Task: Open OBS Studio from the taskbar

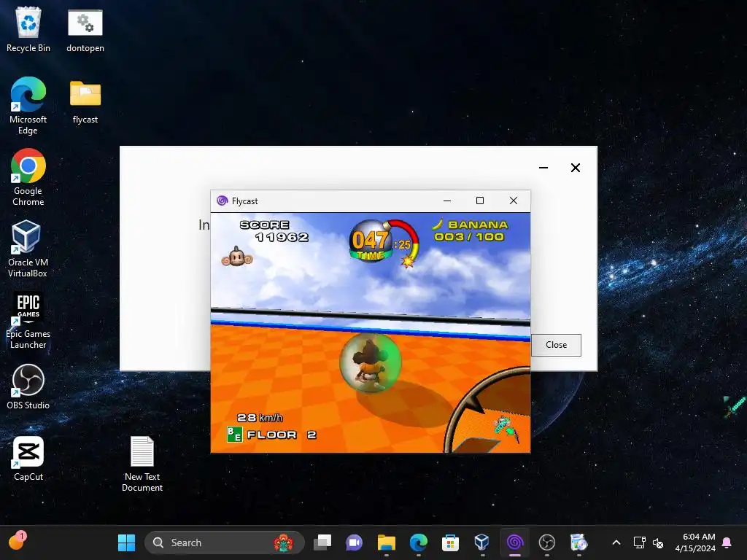Action: point(547,542)
